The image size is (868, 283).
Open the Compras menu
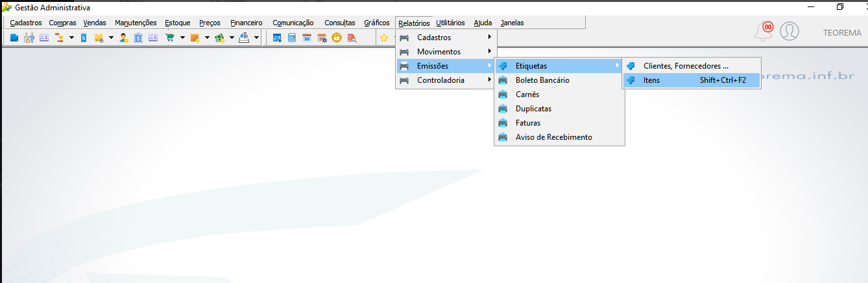pos(62,23)
